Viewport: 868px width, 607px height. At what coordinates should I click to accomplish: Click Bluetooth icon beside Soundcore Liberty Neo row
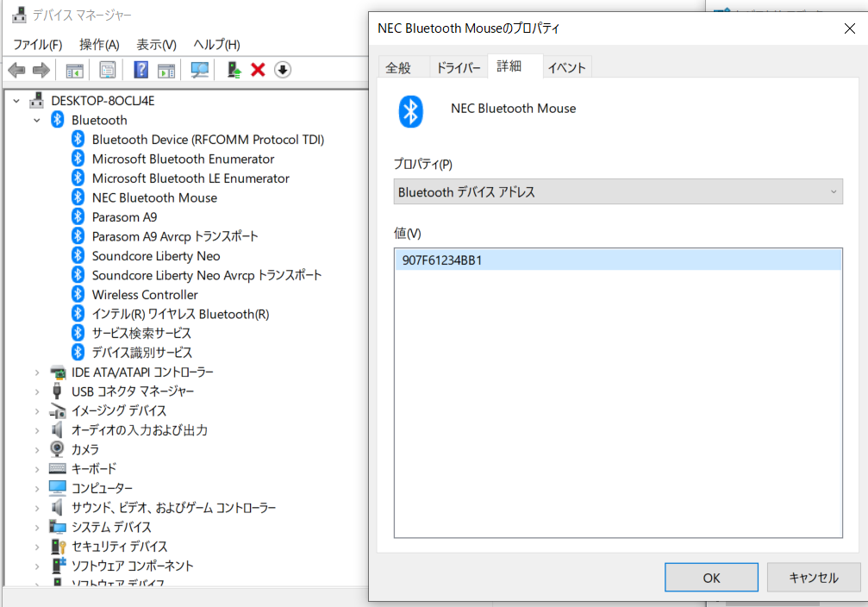78,255
